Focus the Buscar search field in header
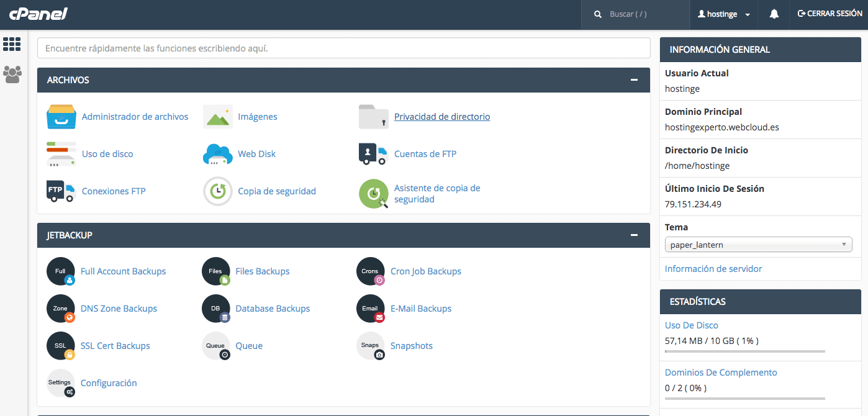 [635, 14]
